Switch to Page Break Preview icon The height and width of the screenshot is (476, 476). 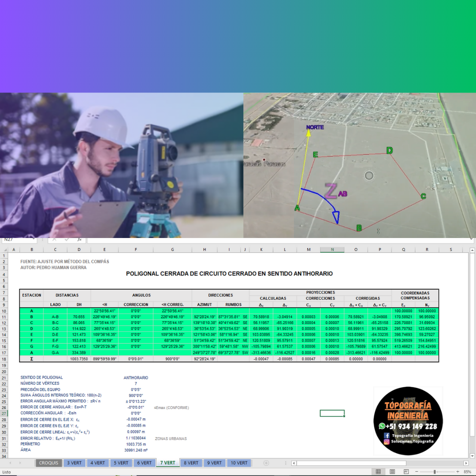(x=406, y=472)
